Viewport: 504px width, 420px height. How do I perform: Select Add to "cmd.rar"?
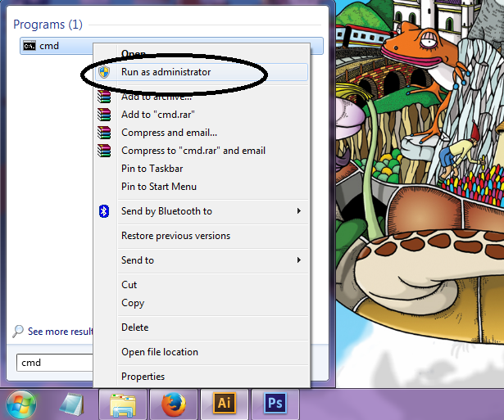click(x=202, y=115)
